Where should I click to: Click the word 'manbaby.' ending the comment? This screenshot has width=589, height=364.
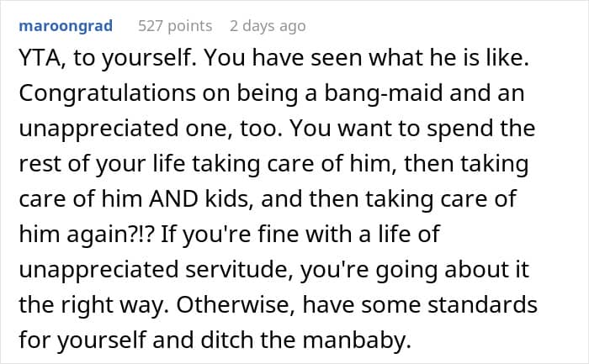coord(357,340)
